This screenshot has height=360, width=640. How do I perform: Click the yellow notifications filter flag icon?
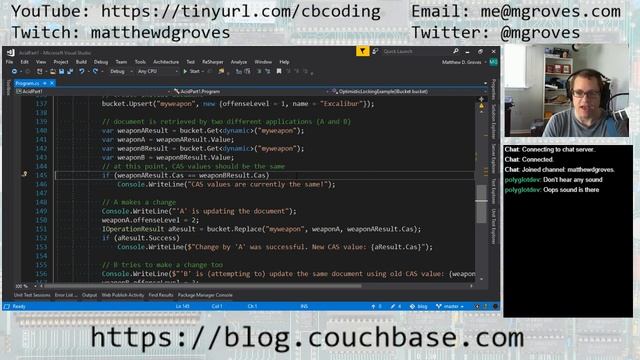click(362, 51)
